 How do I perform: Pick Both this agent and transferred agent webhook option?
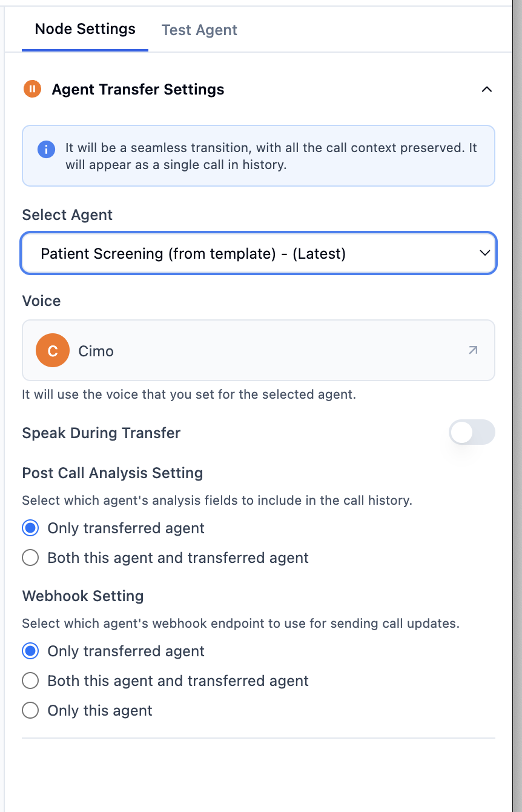tap(30, 681)
